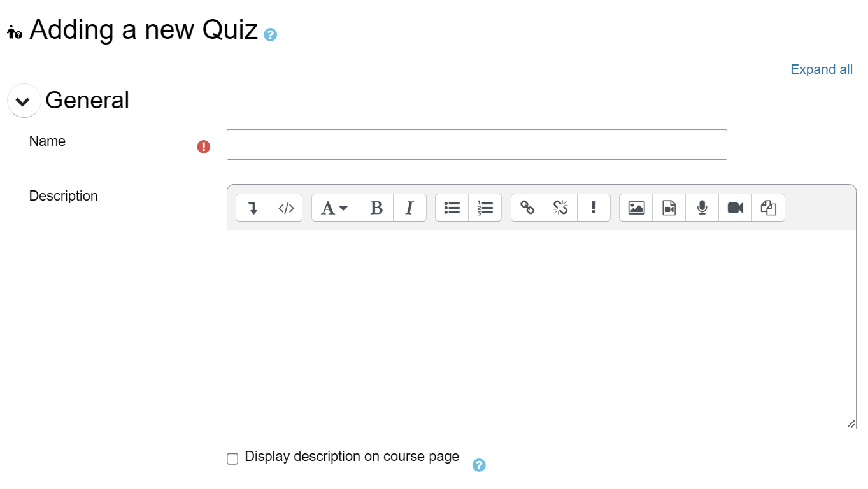
Task: Click the emphasis exclamation mark icon
Action: (x=594, y=208)
